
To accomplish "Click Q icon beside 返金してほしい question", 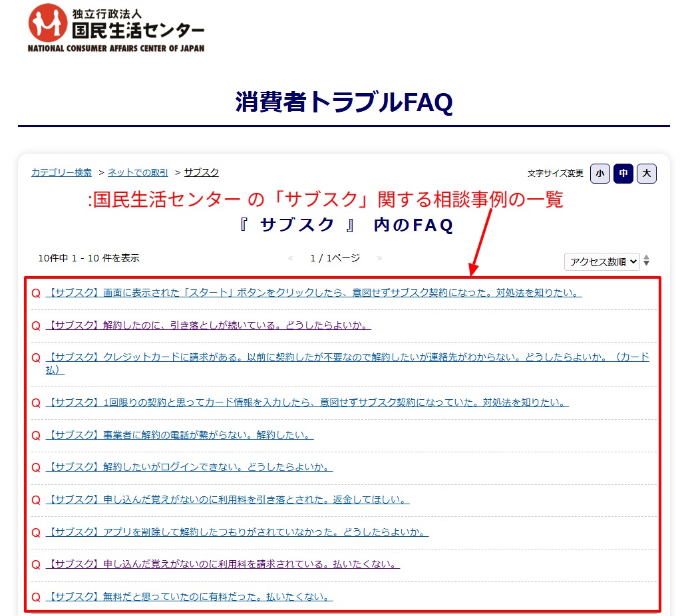I will click(x=36, y=500).
